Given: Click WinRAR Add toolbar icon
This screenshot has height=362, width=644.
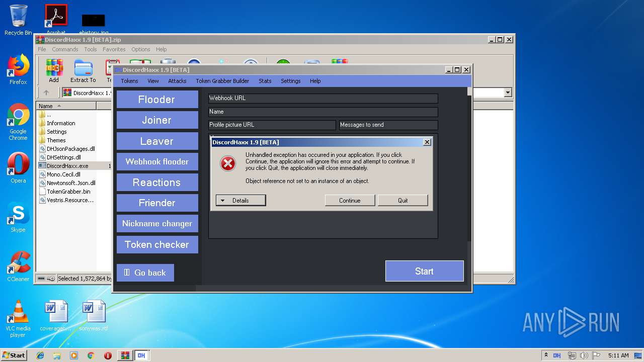Looking at the screenshot, I should [x=54, y=71].
